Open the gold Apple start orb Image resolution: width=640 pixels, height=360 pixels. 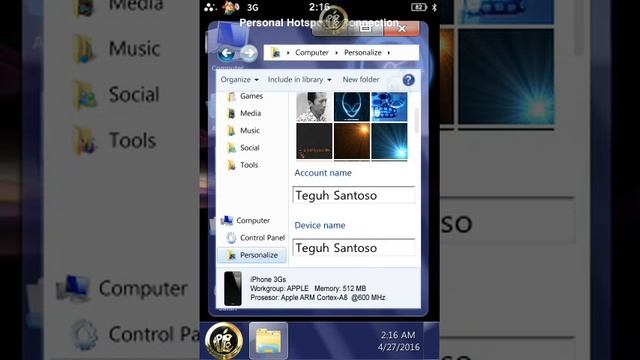pos(224,341)
